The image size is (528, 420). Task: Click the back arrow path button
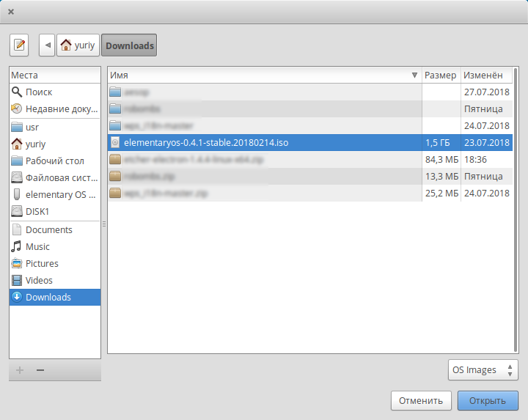[47, 45]
